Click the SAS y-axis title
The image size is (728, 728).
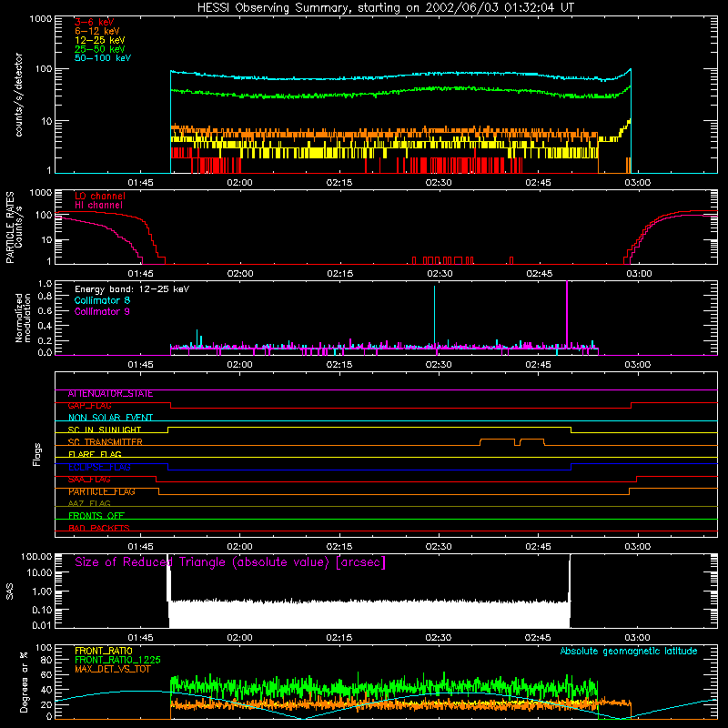(x=10, y=591)
